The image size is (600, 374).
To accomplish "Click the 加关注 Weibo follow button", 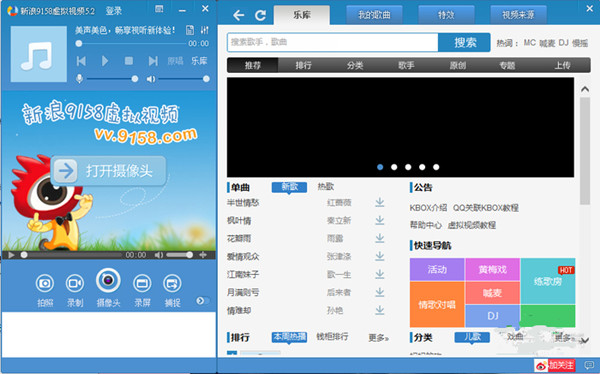I will [x=554, y=366].
